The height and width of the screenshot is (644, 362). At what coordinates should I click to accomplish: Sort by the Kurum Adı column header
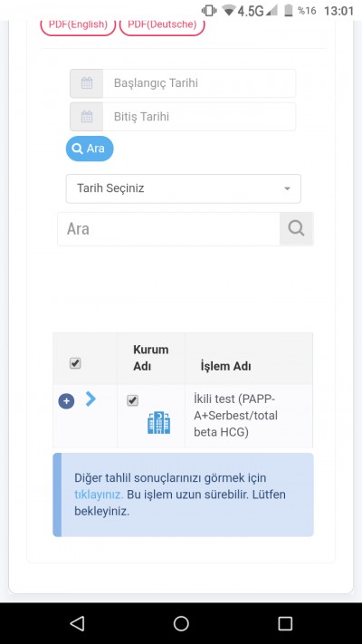150,358
